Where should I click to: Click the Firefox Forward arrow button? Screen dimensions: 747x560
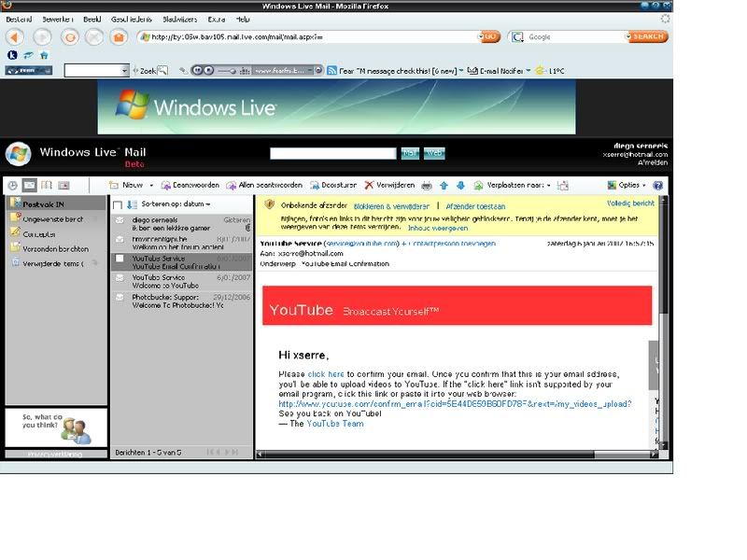click(x=42, y=36)
